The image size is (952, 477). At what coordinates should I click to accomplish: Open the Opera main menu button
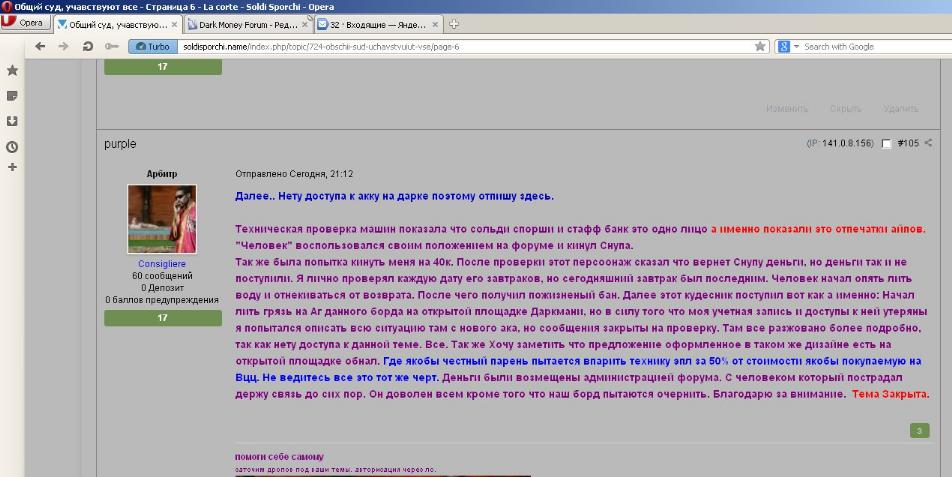click(x=25, y=23)
